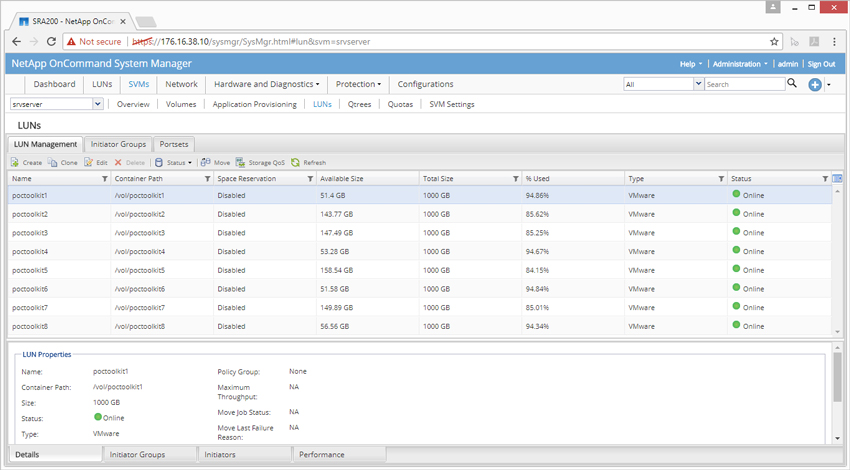Click the Create LUN toolbar icon
Image resolution: width=850 pixels, height=470 pixels.
coord(15,162)
